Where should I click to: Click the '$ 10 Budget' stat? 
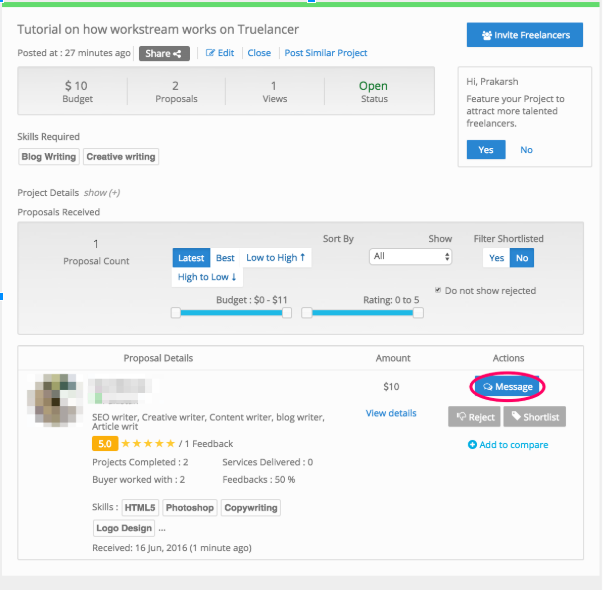78,92
